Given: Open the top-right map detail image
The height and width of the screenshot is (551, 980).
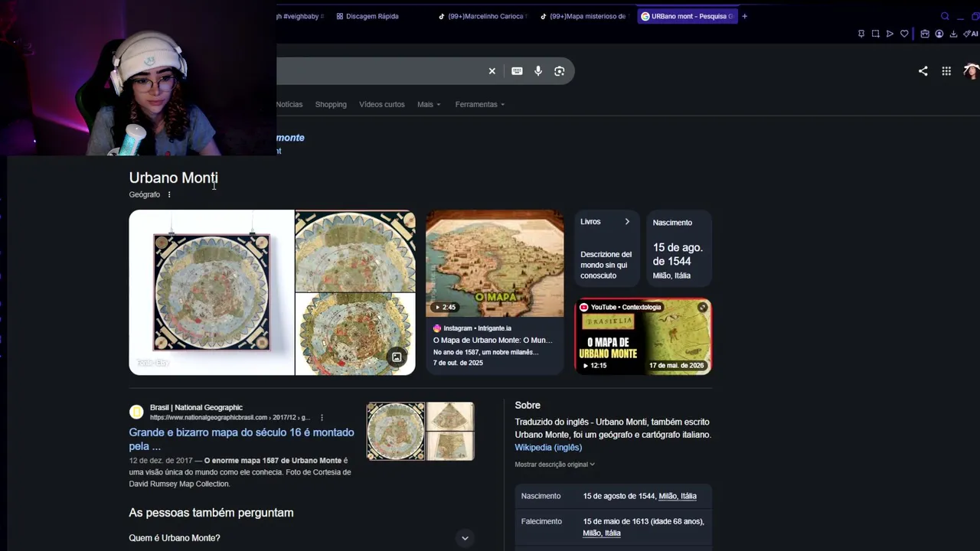Looking at the screenshot, I should 355,251.
